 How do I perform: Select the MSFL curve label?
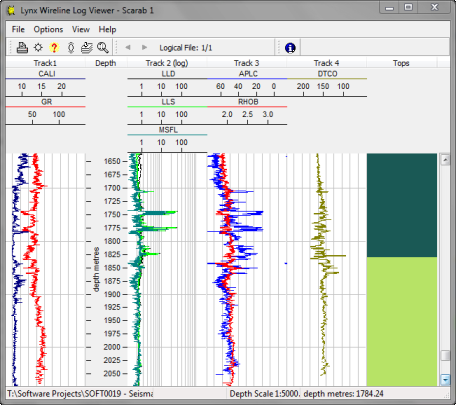coord(168,130)
